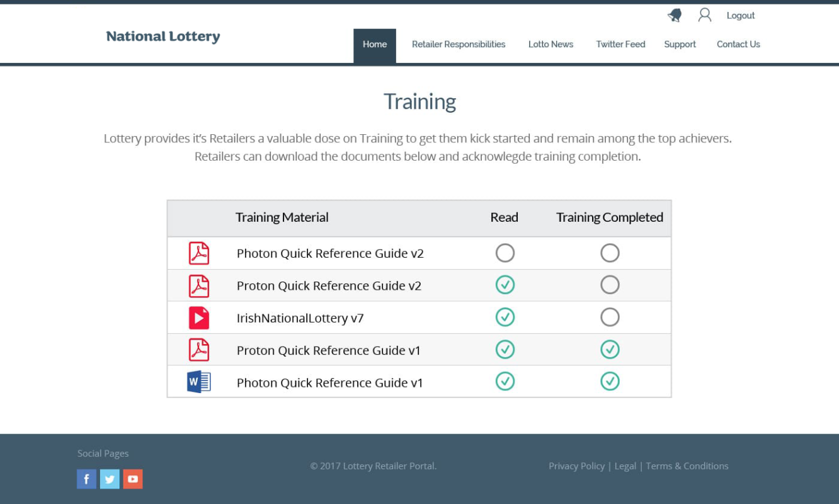This screenshot has width=839, height=504.
Task: Click the Social Pages footer label
Action: click(x=103, y=454)
